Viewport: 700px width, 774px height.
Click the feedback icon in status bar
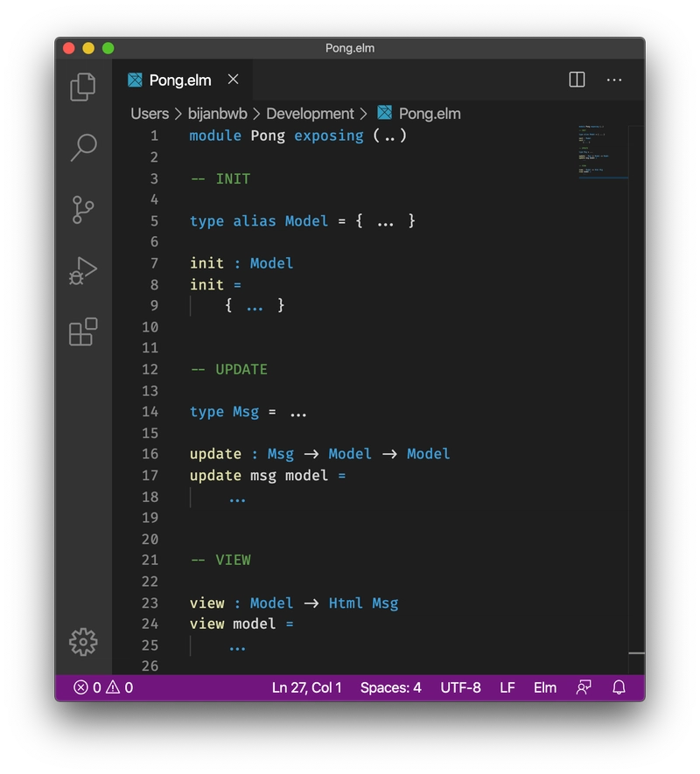pos(584,687)
